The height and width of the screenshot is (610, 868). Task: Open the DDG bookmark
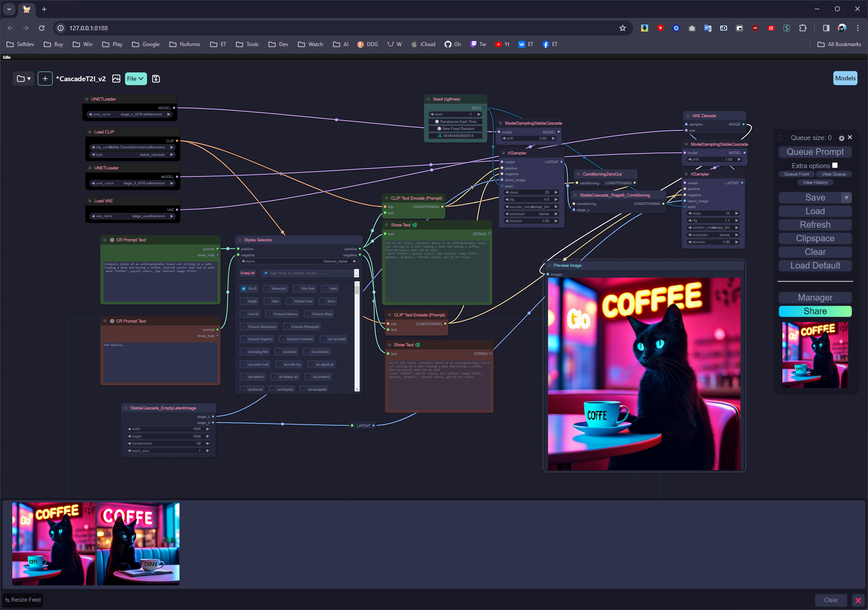point(368,44)
